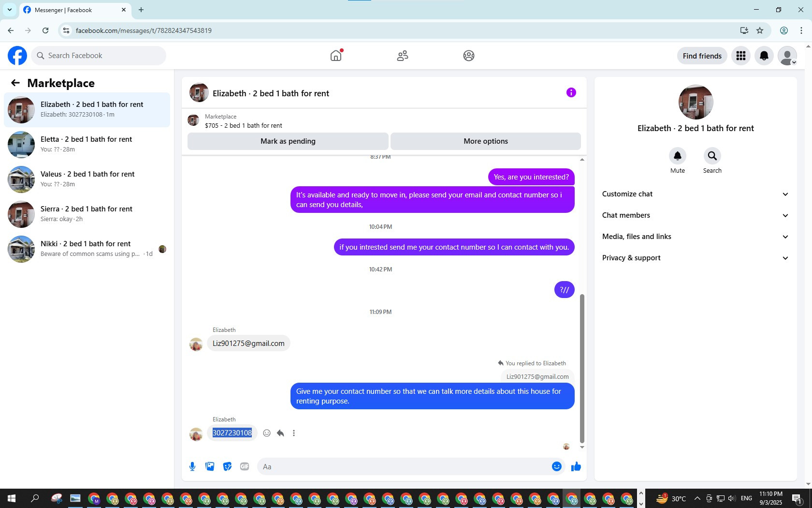812x508 pixels.
Task: Reload the browser page
Action: click(x=45, y=30)
